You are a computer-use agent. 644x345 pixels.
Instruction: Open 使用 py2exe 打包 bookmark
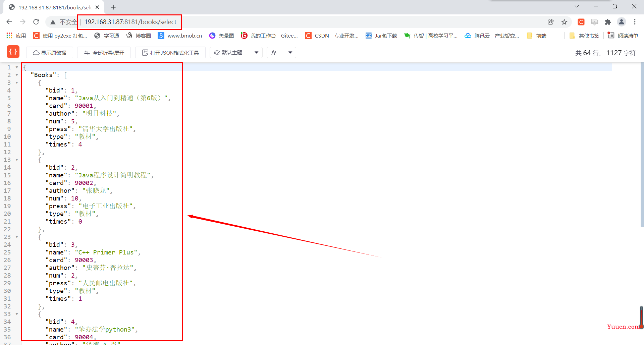pos(60,36)
